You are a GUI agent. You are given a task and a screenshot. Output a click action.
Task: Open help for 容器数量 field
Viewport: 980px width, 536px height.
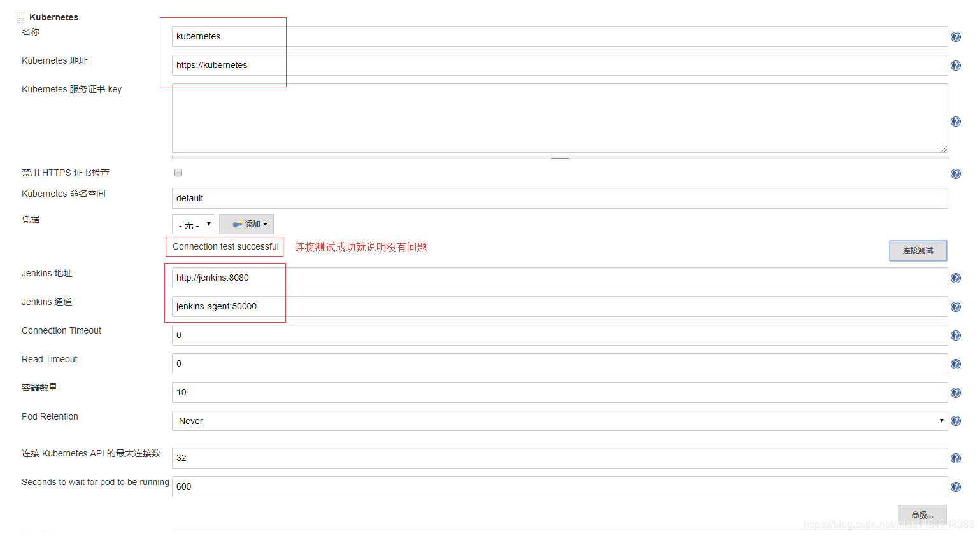tap(955, 393)
